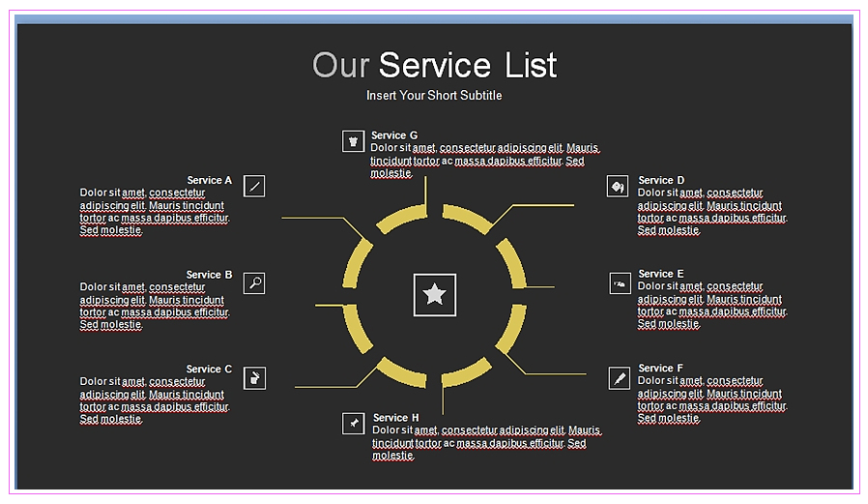Click the description paragraph under Service B
The image size is (868, 504).
pyautogui.click(x=155, y=306)
